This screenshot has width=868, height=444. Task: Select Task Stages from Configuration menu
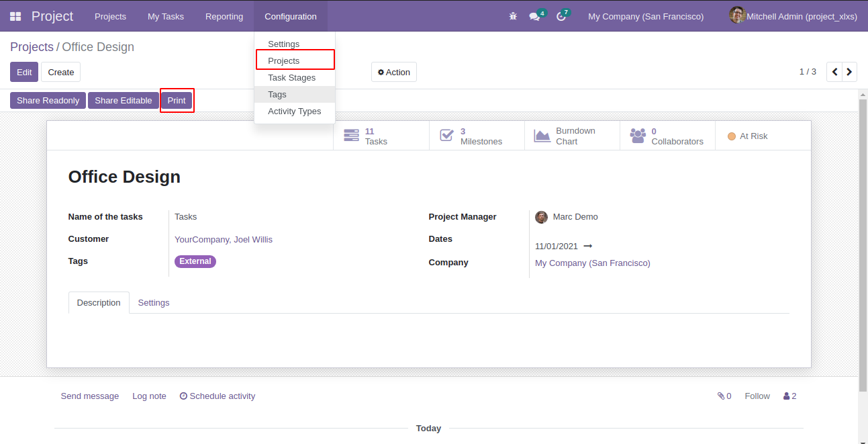[x=291, y=78]
